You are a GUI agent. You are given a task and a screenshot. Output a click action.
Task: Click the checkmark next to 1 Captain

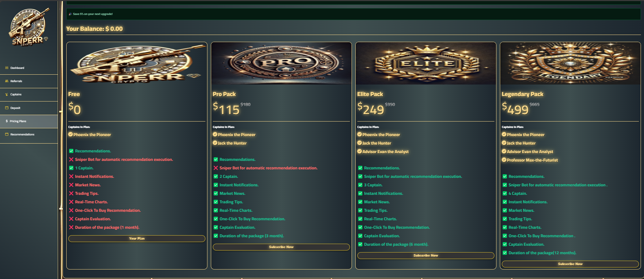(71, 168)
